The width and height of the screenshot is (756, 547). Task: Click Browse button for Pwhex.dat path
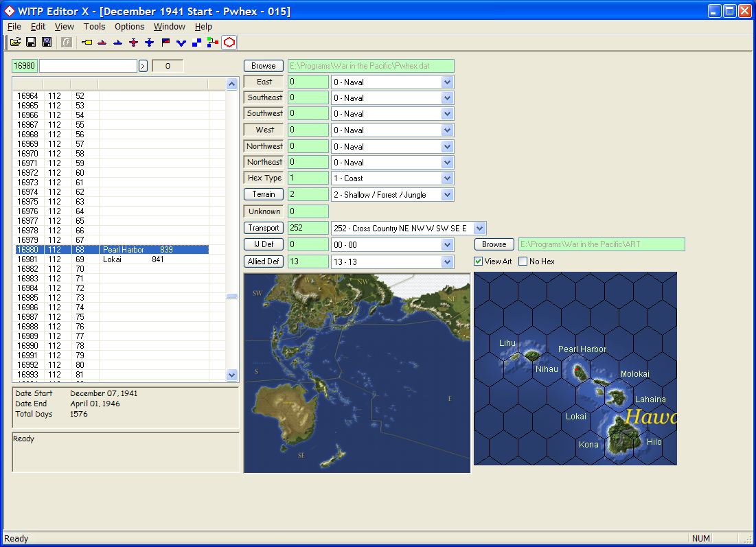pos(263,65)
